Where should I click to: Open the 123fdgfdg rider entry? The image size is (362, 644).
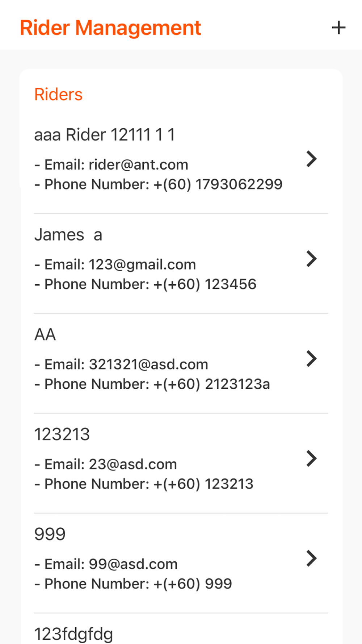[x=73, y=634]
